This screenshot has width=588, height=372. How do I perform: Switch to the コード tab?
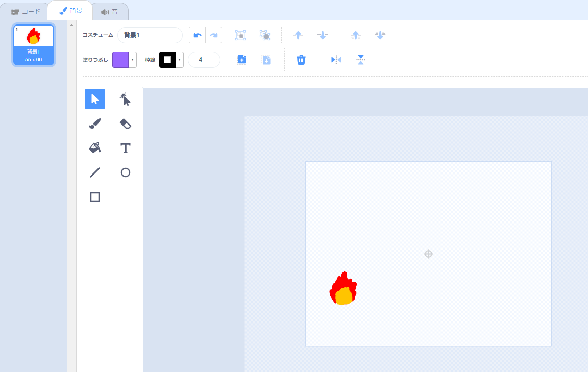pyautogui.click(x=26, y=11)
